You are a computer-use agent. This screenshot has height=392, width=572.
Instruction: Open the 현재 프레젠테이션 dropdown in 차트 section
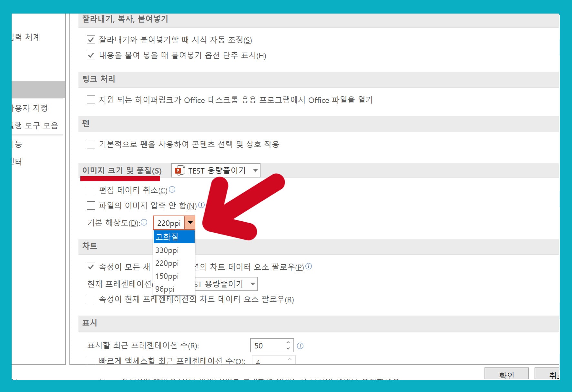coord(253,284)
